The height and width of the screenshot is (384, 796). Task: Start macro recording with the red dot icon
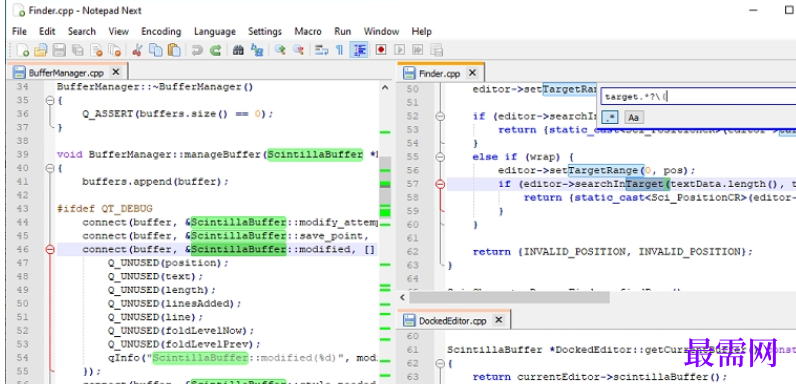coord(381,50)
